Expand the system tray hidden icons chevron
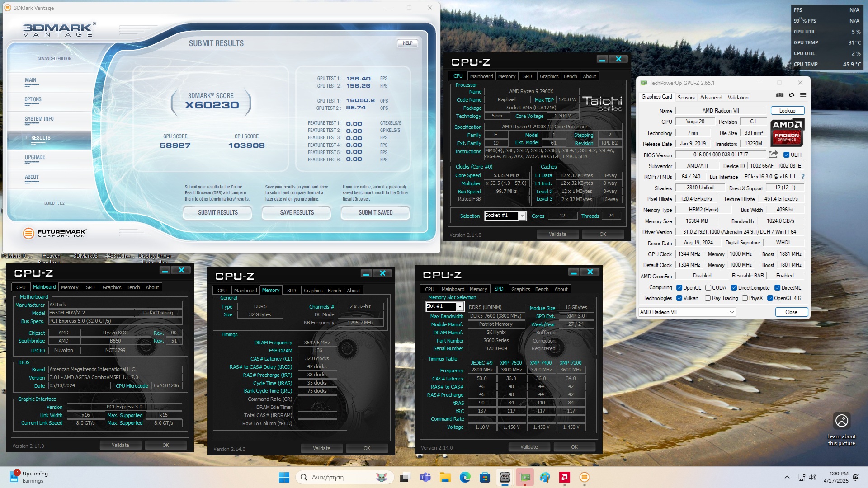The height and width of the screenshot is (488, 868). 787,477
